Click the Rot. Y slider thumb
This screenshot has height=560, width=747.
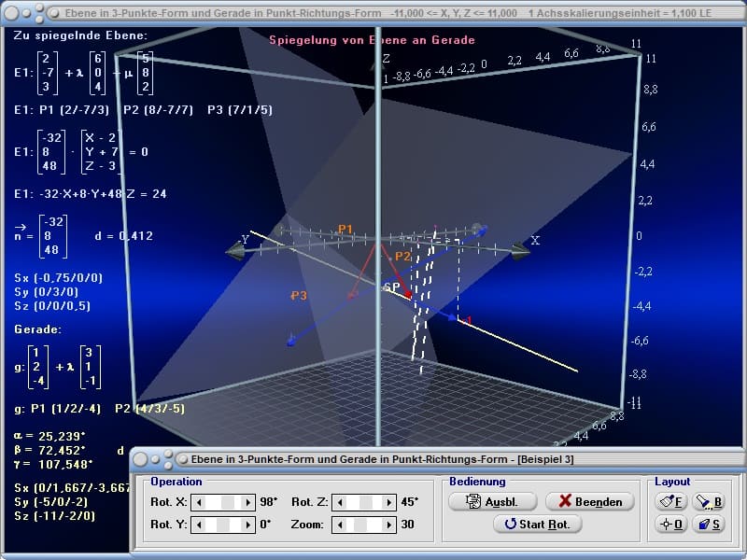tap(223, 525)
